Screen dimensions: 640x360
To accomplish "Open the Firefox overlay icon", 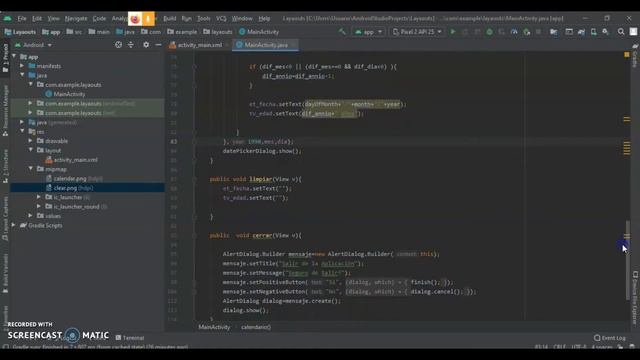I will click(x=135, y=19).
